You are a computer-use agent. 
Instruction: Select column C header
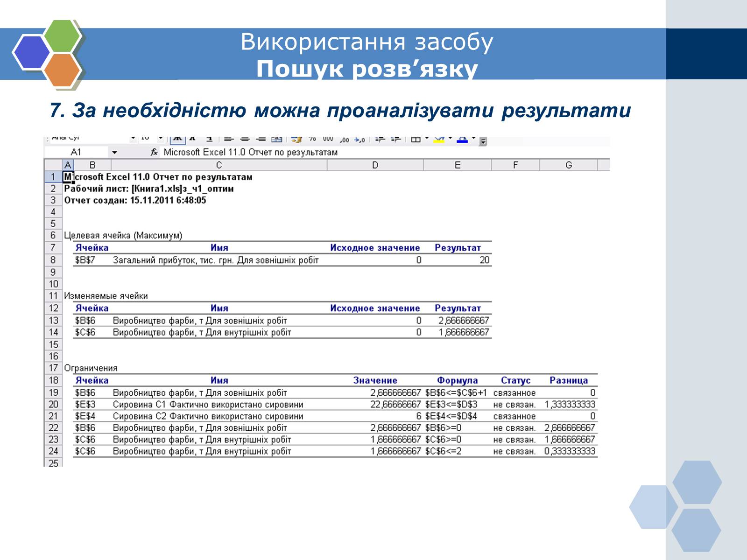point(219,165)
